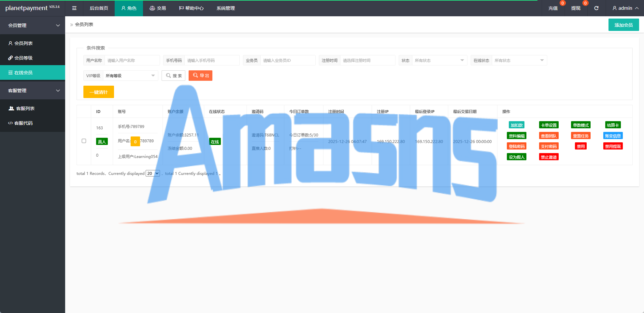Switch to the 角色 top menu
This screenshot has height=313, width=644.
(129, 8)
